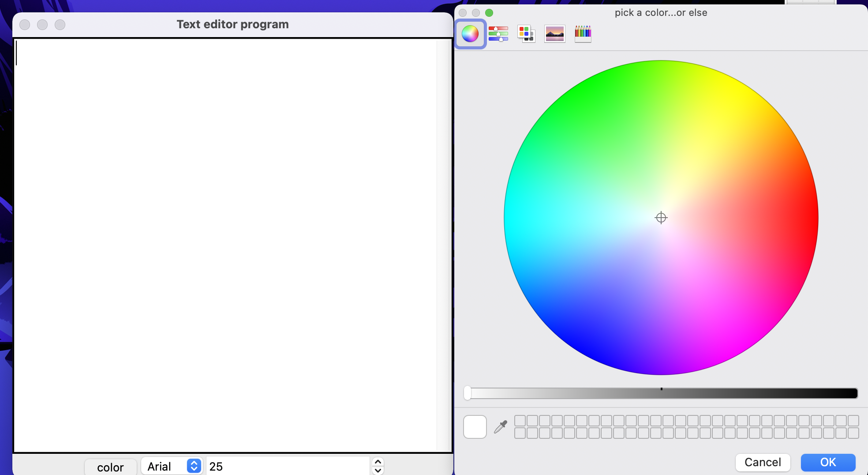This screenshot has height=475, width=868.
Task: Switch to the image palettes mode
Action: point(555,34)
